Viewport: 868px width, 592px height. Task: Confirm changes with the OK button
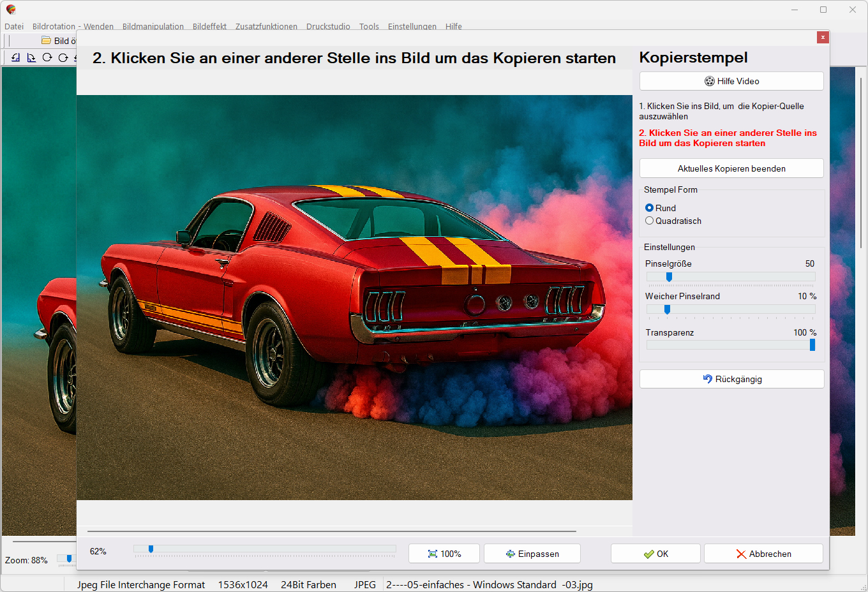click(x=655, y=554)
